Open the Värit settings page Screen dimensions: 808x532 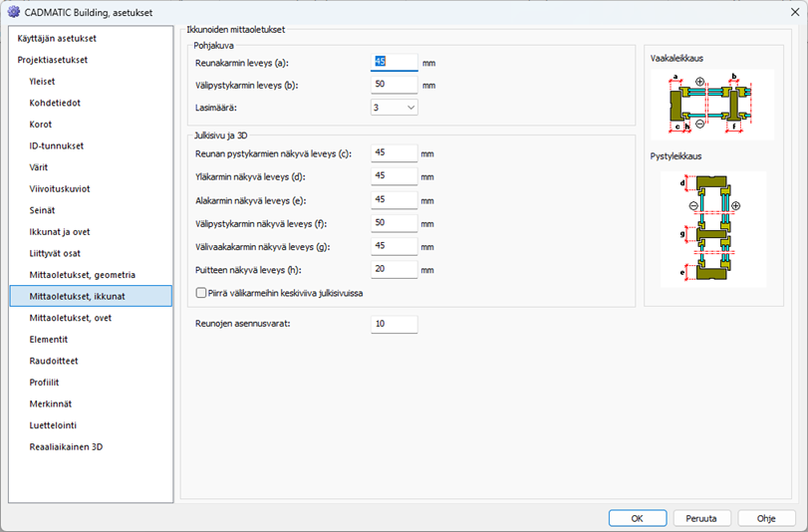pyautogui.click(x=39, y=167)
